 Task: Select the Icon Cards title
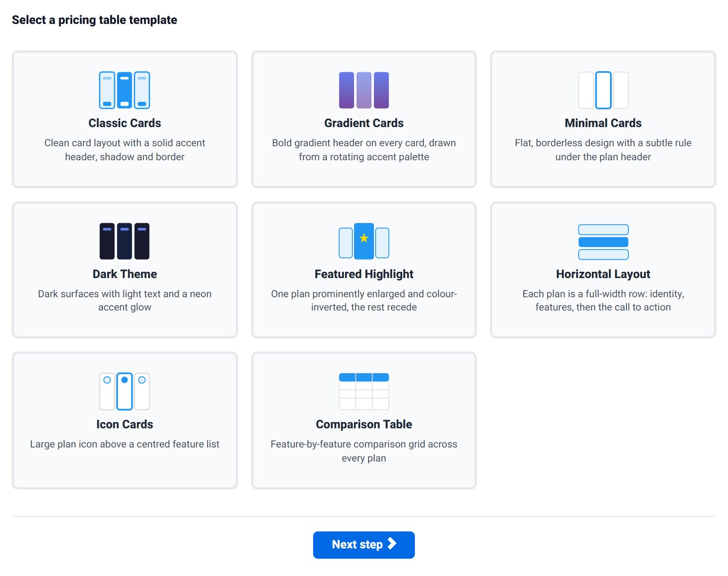coord(125,424)
